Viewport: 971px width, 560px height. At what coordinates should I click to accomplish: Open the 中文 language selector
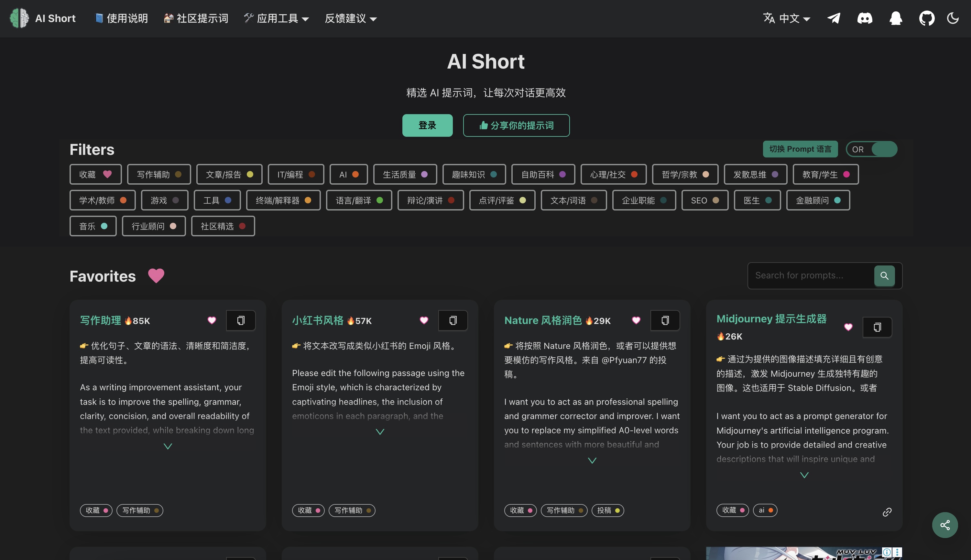coord(786,18)
